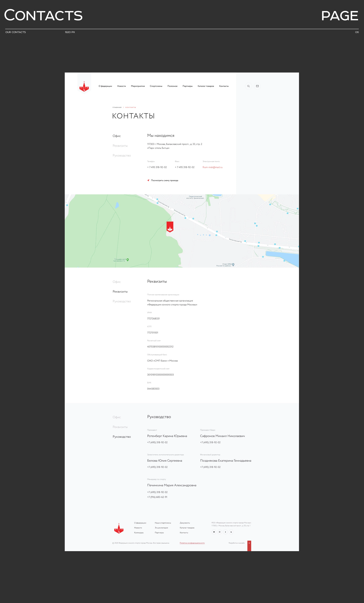Open Политика конфиденциальности footer link
This screenshot has height=603, width=364.
(x=192, y=543)
